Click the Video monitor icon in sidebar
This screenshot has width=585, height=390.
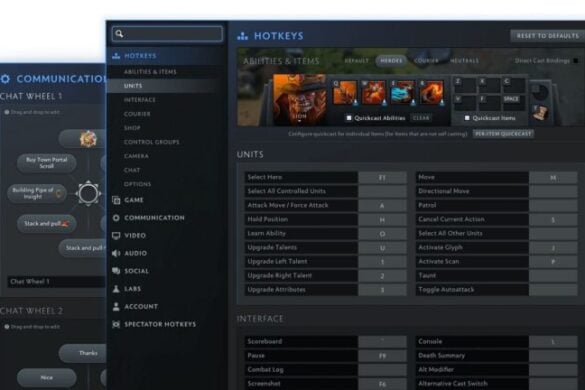pos(116,235)
